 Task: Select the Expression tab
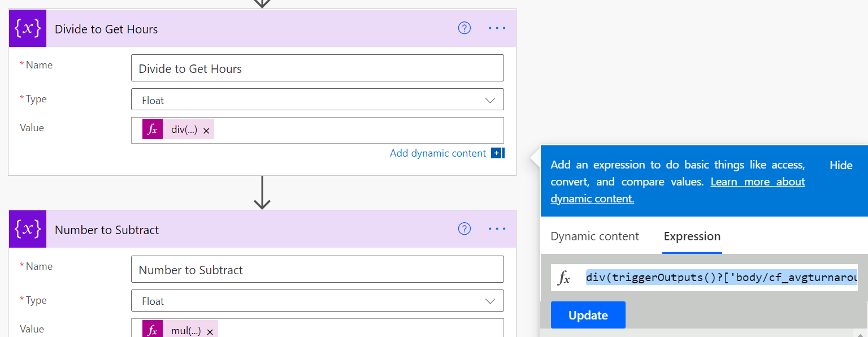692,236
